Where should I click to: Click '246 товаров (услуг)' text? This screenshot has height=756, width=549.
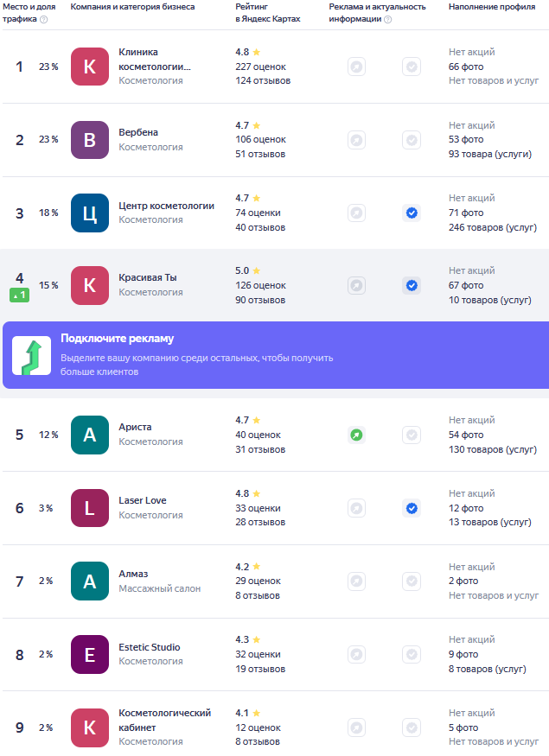(493, 227)
